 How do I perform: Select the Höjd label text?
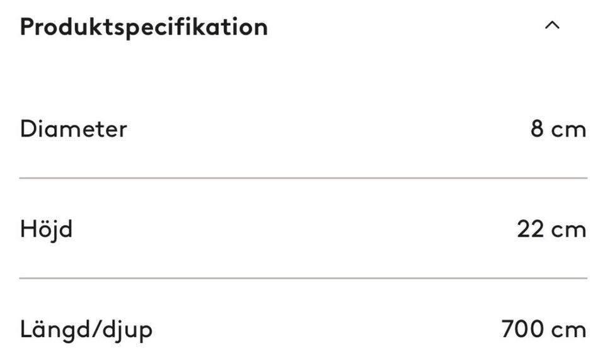click(x=46, y=229)
